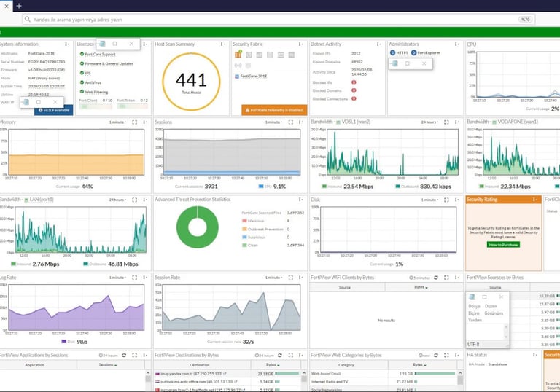Expand FortiView Web Categories by Bytes fullscreen
Screen dimensions: 560x392
click(x=446, y=356)
